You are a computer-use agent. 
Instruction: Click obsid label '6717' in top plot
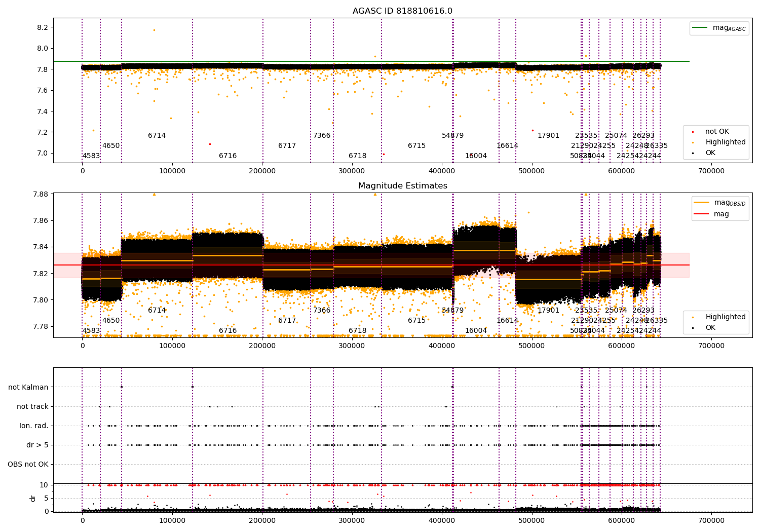pos(287,146)
